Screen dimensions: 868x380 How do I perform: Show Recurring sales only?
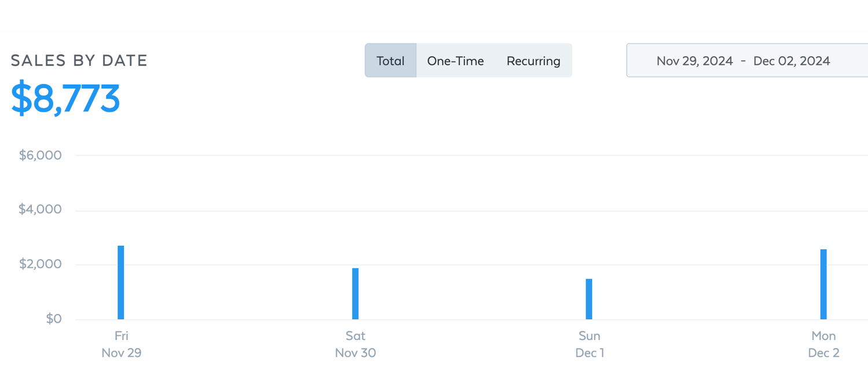tap(534, 61)
